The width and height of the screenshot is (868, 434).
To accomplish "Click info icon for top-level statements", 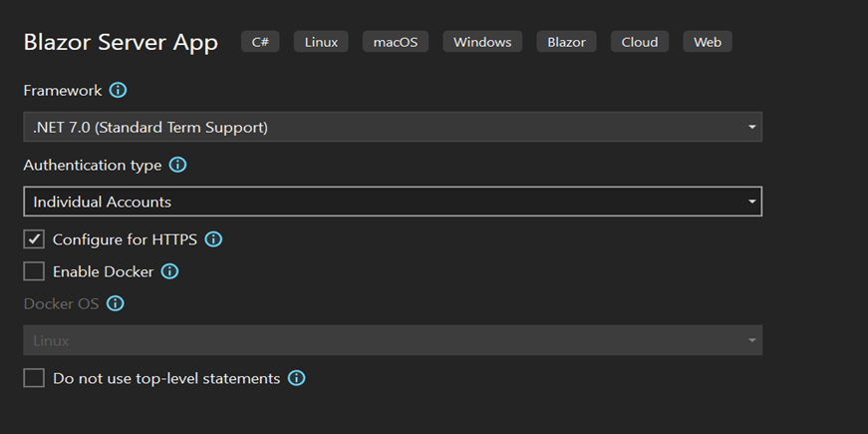I will 296,378.
